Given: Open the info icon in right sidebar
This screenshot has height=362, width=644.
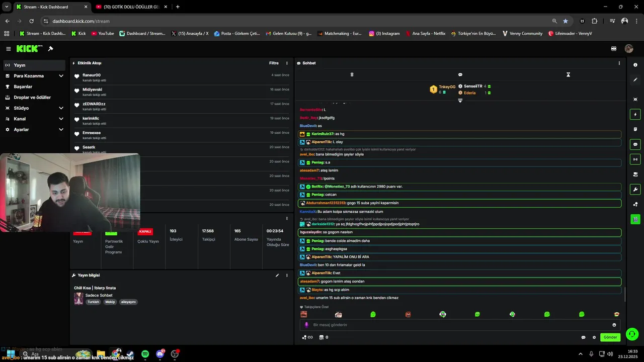Looking at the screenshot, I should [x=635, y=65].
